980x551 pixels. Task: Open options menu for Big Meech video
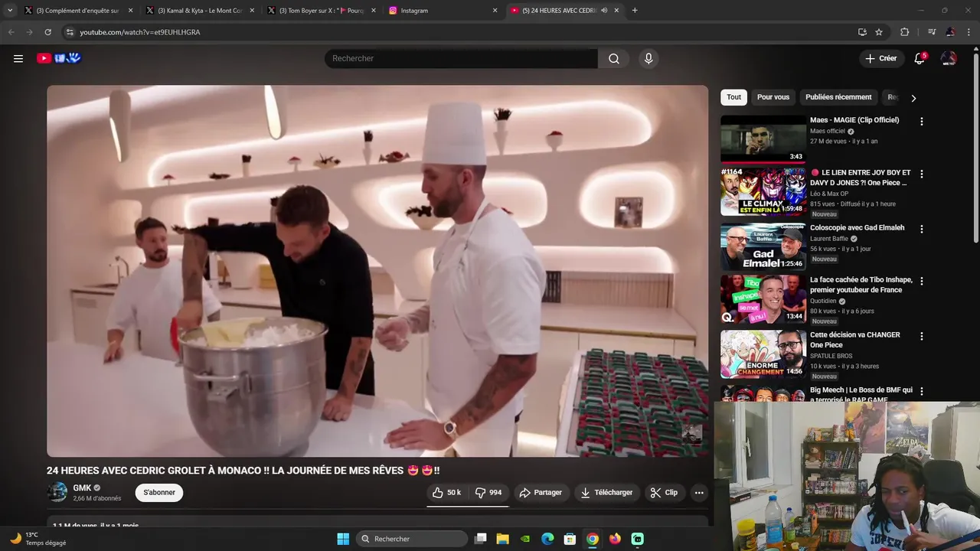[922, 392]
